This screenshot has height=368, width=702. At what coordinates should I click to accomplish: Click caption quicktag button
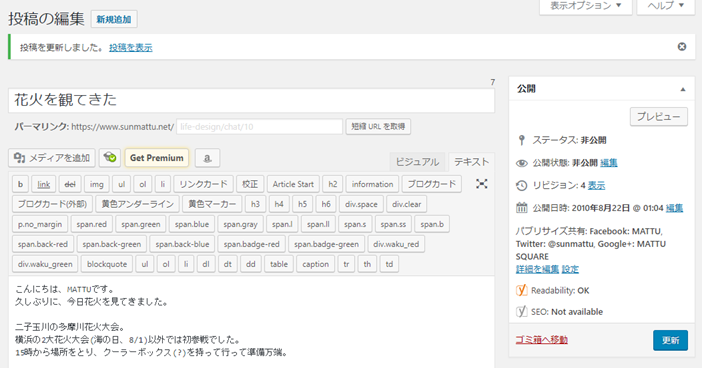point(315,264)
